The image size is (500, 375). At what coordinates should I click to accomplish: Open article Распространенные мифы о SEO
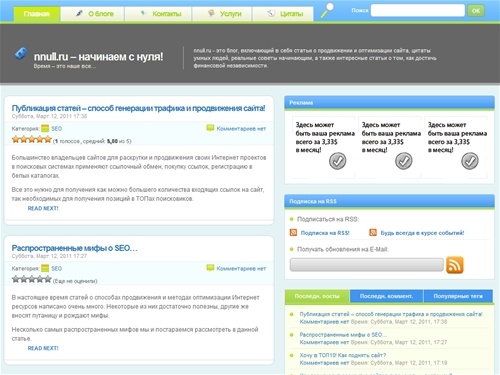74,248
